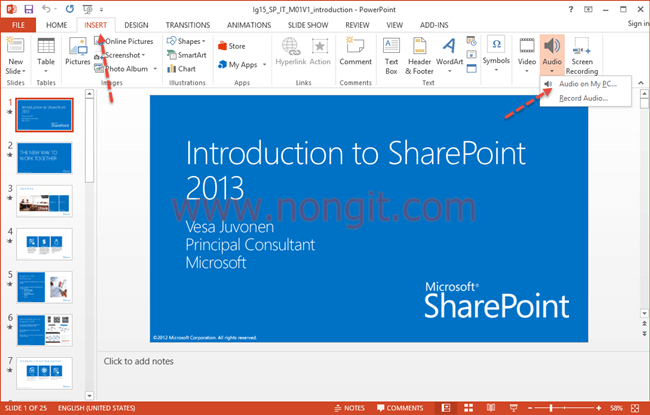Toggle the NOTES pane in status bar
Image resolution: width=650 pixels, height=415 pixels.
pos(349,408)
